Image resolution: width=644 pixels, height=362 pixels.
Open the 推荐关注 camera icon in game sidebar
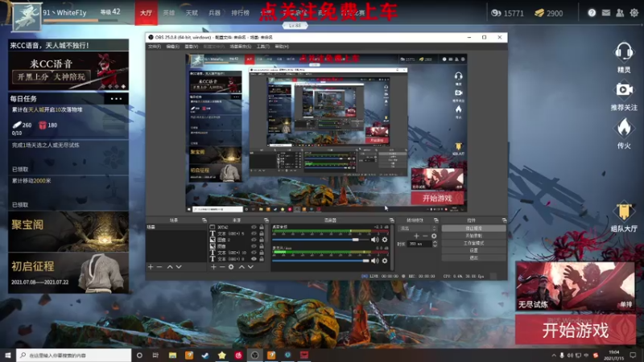(624, 90)
